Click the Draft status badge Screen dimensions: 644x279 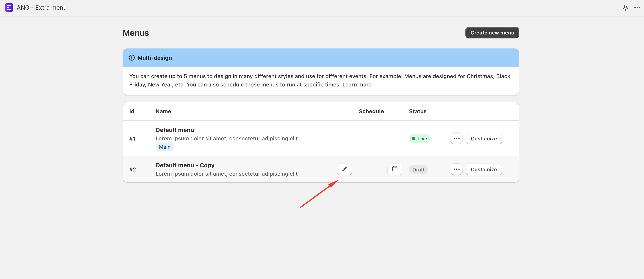[418, 170]
